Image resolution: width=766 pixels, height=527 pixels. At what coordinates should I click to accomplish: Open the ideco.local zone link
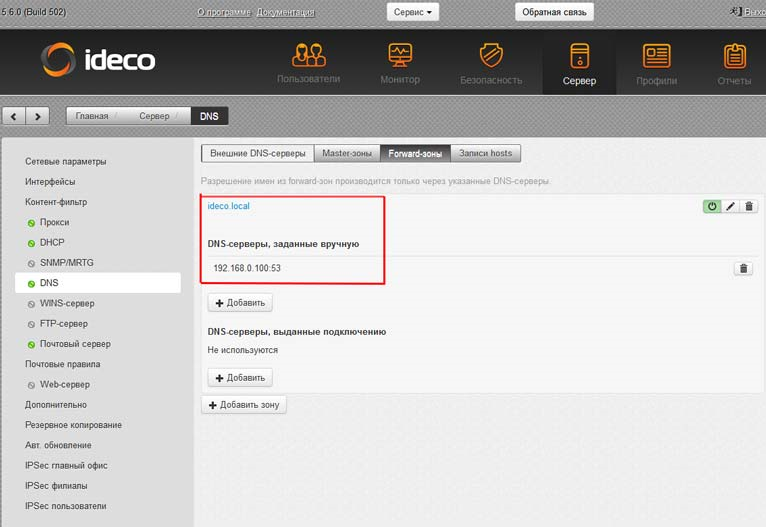(x=228, y=206)
